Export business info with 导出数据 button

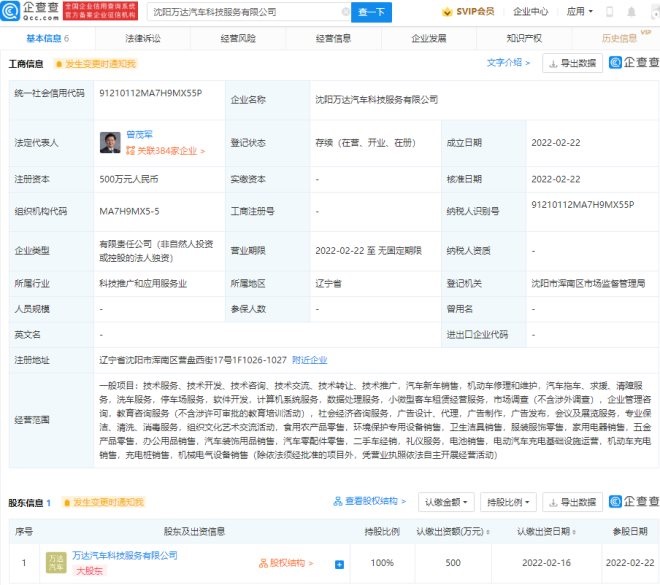(572, 63)
